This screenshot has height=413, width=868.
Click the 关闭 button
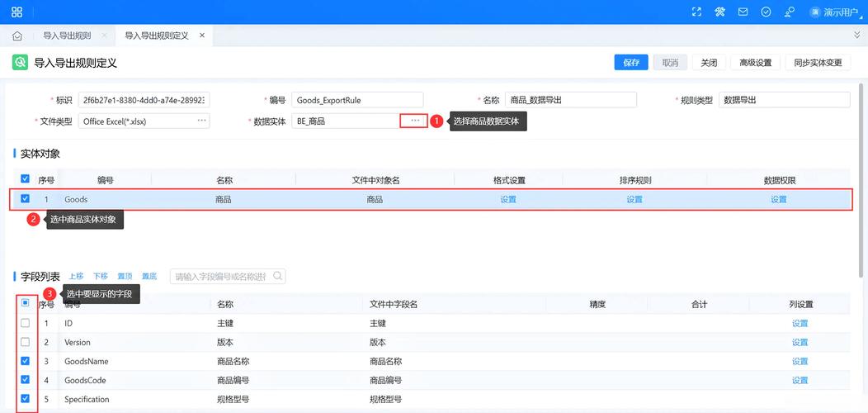709,63
